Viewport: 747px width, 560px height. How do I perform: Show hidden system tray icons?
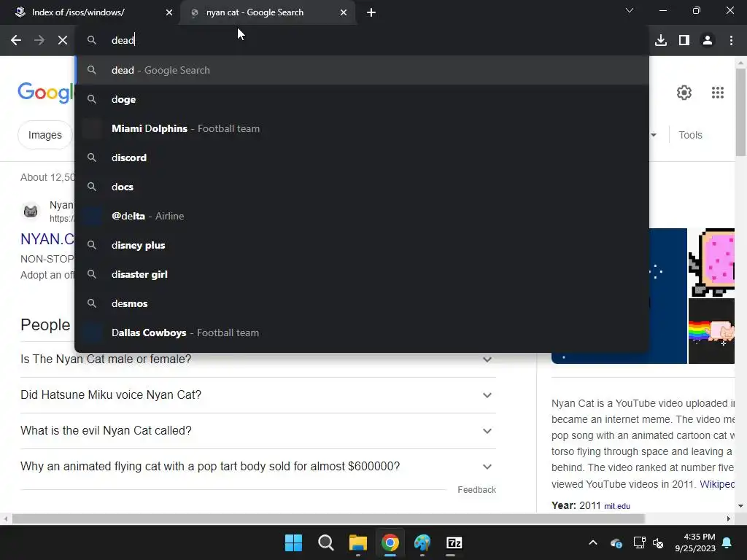[x=593, y=542]
